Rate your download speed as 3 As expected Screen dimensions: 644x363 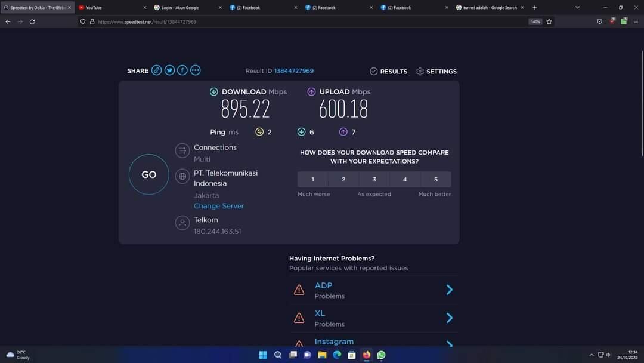(x=374, y=179)
